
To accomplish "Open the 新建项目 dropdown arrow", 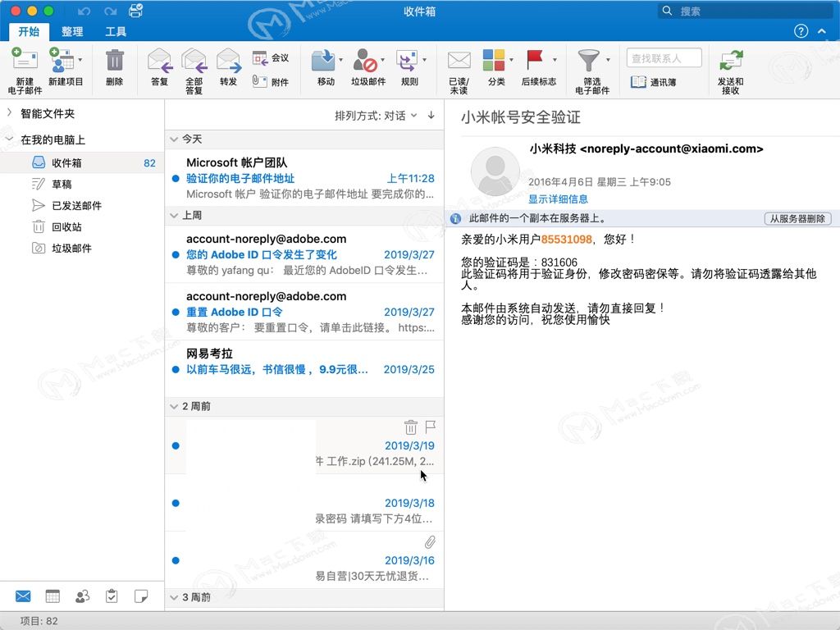I will [80, 59].
